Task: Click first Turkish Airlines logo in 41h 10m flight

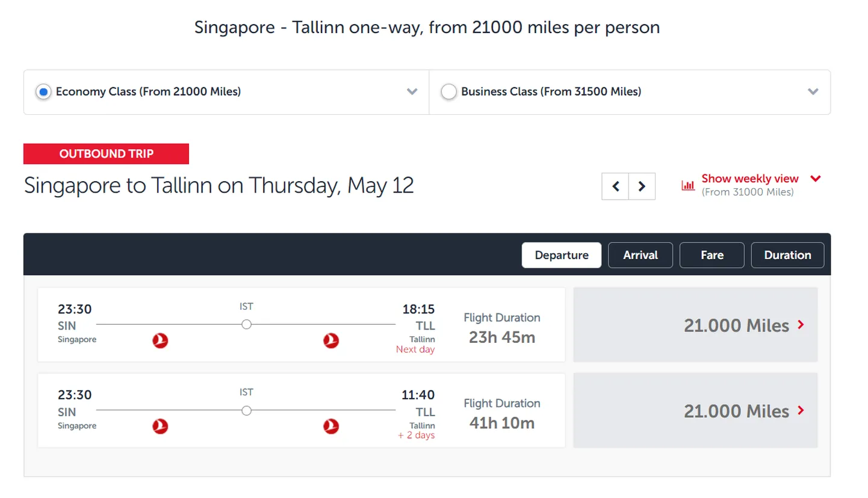Action: pos(160,427)
